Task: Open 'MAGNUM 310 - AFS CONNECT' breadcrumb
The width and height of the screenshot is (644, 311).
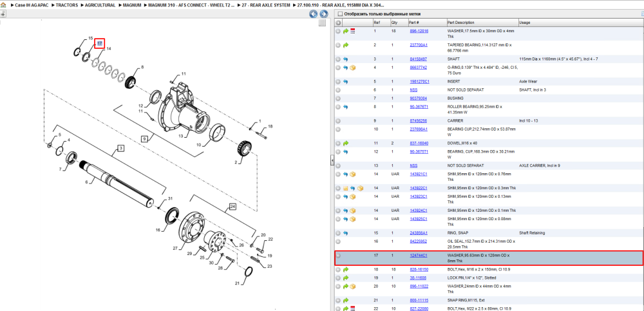Action: [x=192, y=5]
